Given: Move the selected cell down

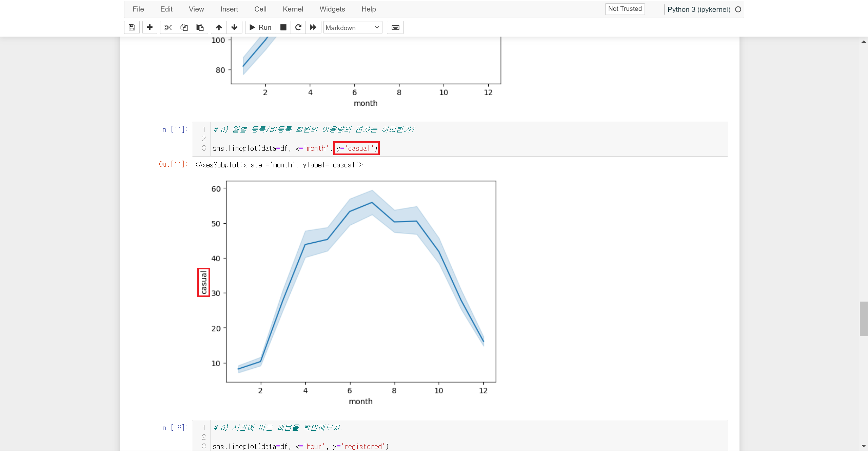Looking at the screenshot, I should click(x=234, y=27).
